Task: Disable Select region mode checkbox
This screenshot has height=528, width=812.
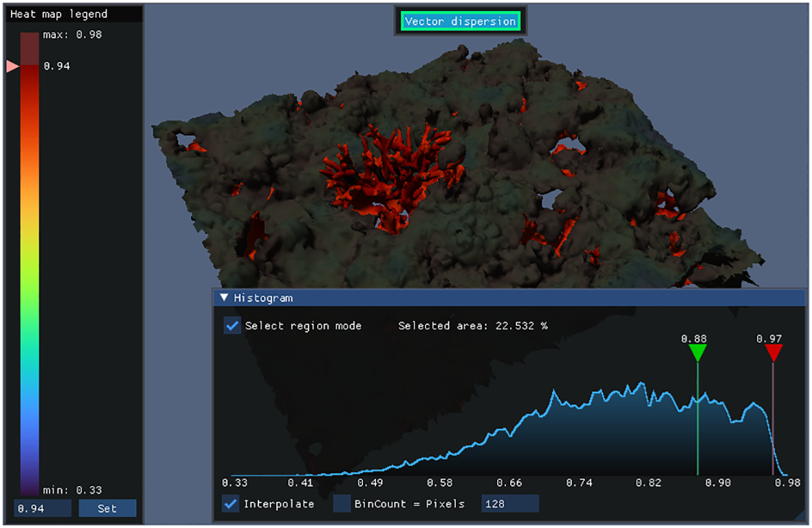Action: click(232, 326)
